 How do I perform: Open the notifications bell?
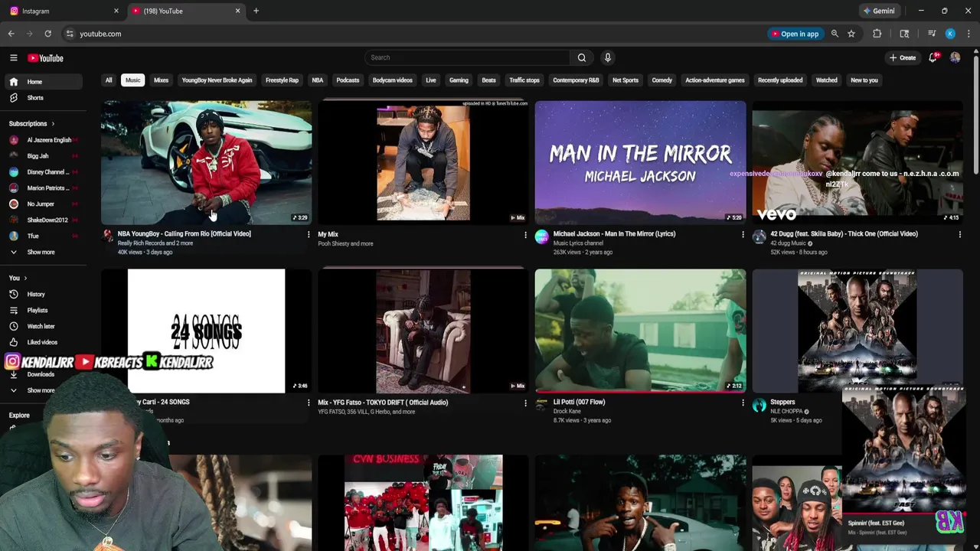tap(933, 57)
